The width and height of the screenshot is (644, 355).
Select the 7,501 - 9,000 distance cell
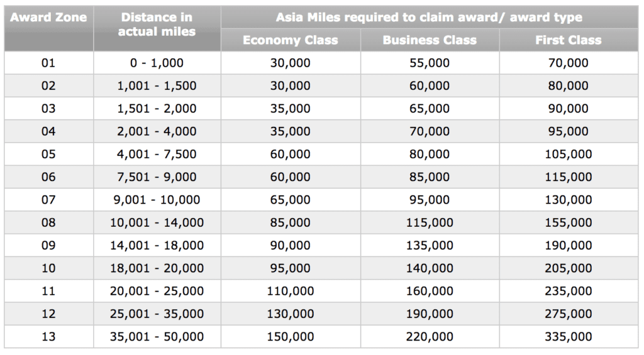click(x=157, y=177)
